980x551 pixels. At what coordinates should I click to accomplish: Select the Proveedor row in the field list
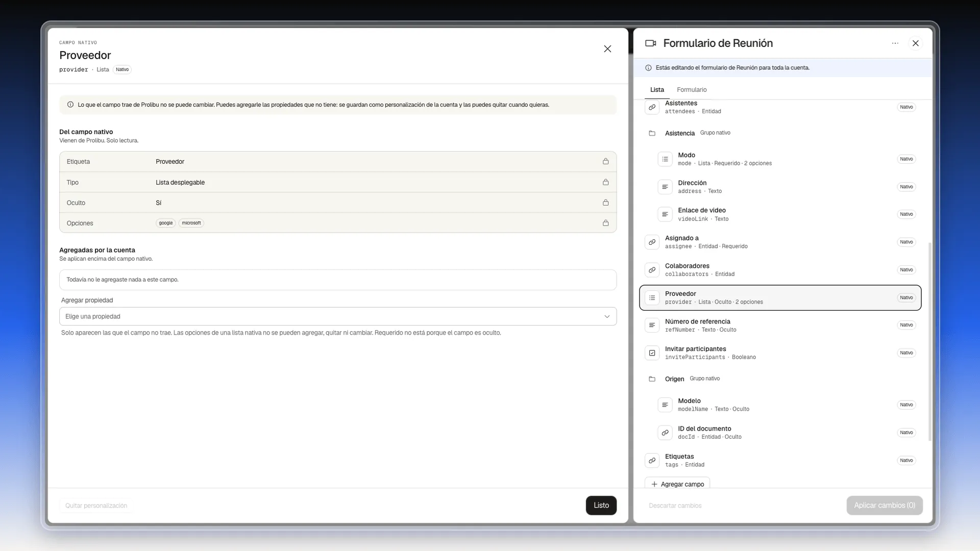(x=780, y=297)
